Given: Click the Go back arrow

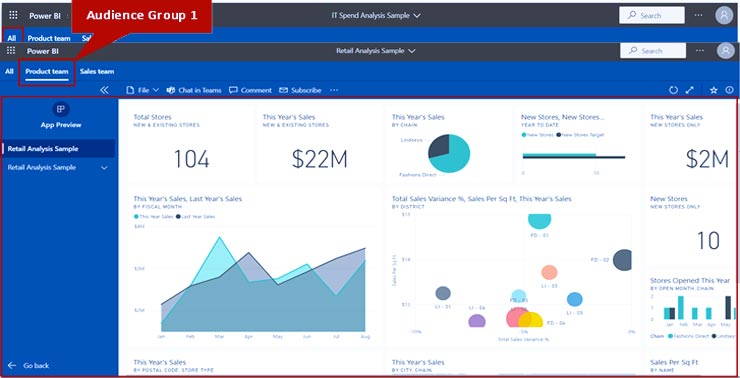Looking at the screenshot, I should (12, 365).
